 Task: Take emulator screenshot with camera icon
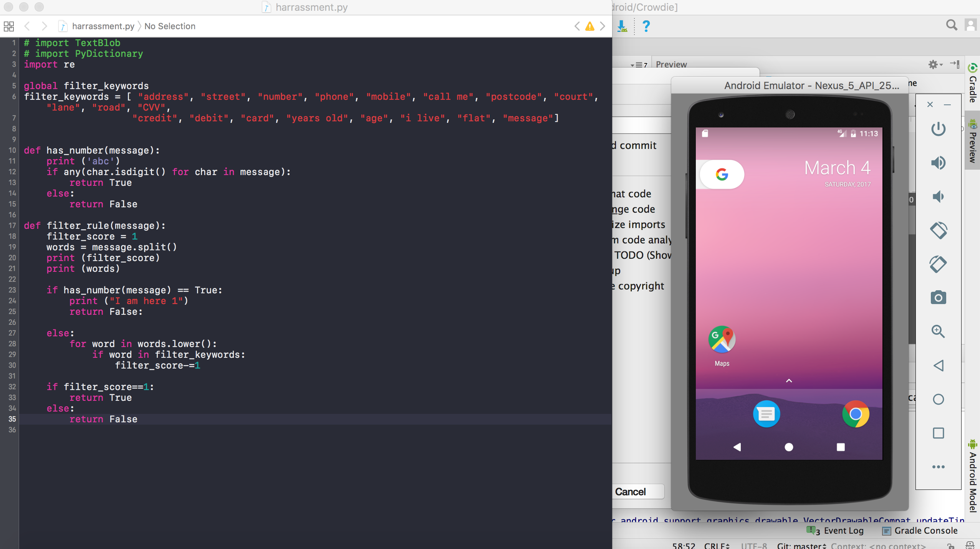click(x=938, y=298)
